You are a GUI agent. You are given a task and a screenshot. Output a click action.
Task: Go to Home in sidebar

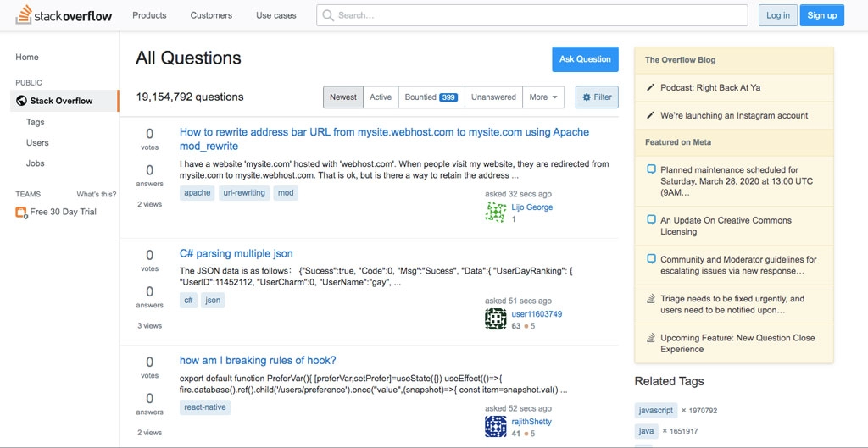pyautogui.click(x=27, y=57)
